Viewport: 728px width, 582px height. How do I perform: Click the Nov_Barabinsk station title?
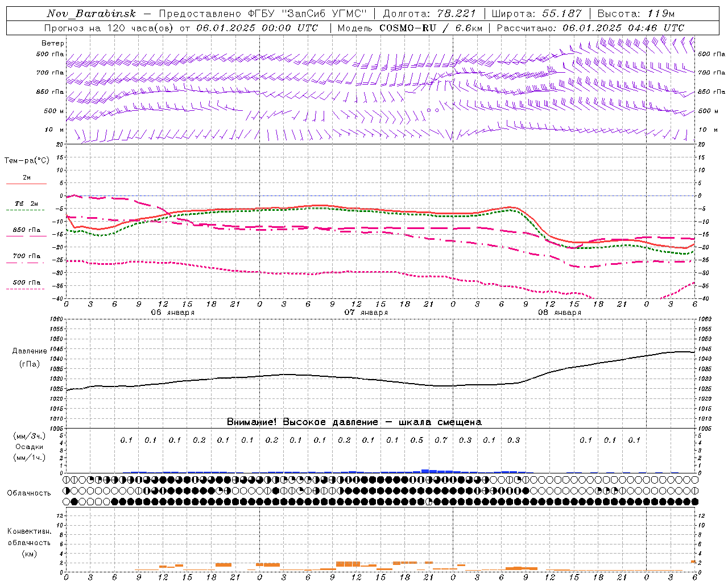(x=91, y=14)
